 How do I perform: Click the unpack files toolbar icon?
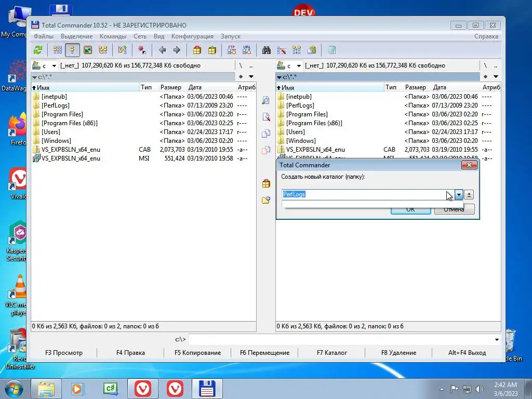[x=212, y=50]
